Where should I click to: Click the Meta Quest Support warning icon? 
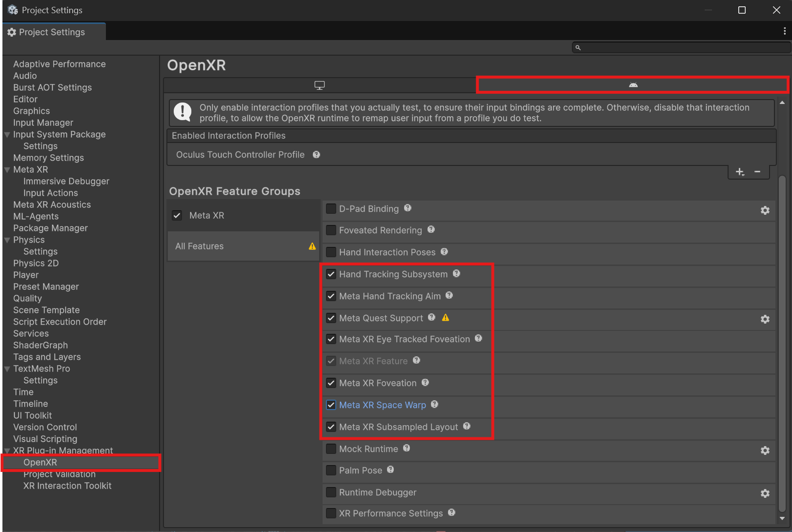[446, 318]
